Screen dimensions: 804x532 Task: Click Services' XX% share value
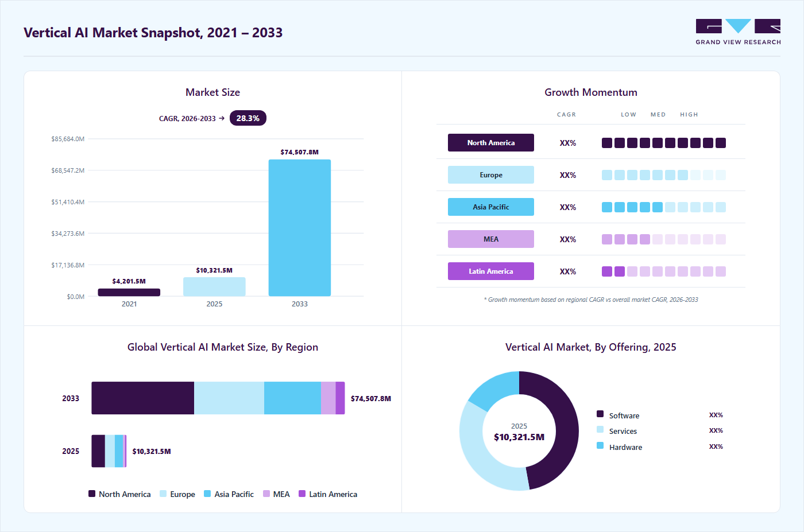[716, 430]
